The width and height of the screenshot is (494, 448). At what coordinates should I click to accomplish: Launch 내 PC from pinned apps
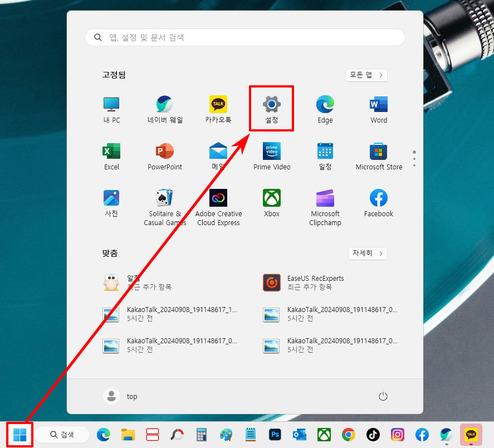[x=111, y=109]
